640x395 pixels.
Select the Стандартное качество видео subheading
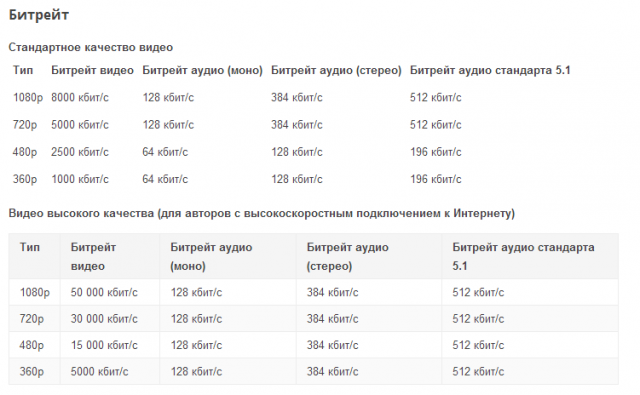(91, 47)
